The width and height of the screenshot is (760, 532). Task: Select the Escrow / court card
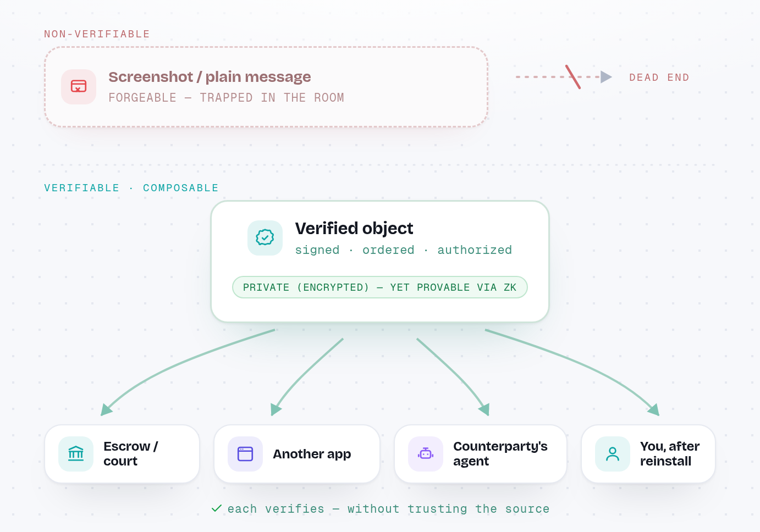tap(122, 454)
